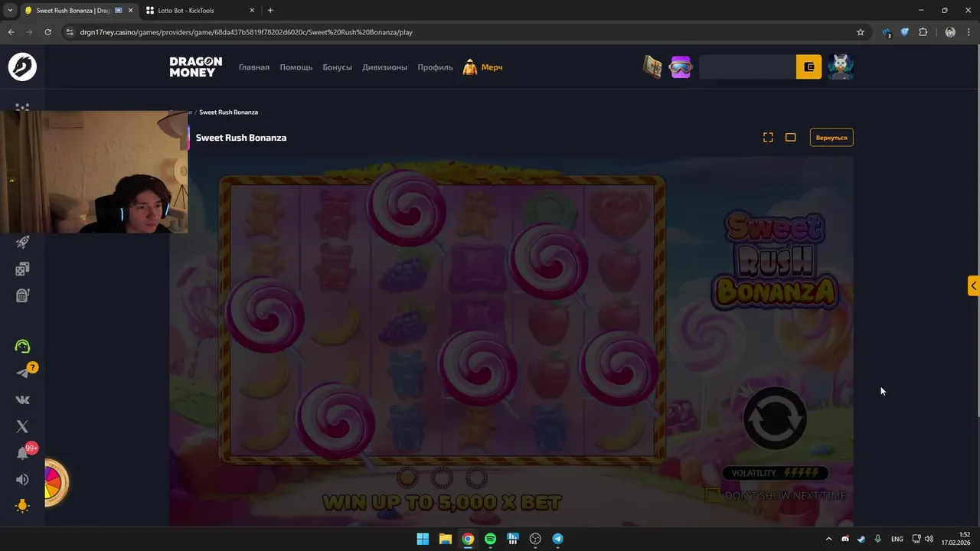Open the Дивизионы menu item

(384, 67)
